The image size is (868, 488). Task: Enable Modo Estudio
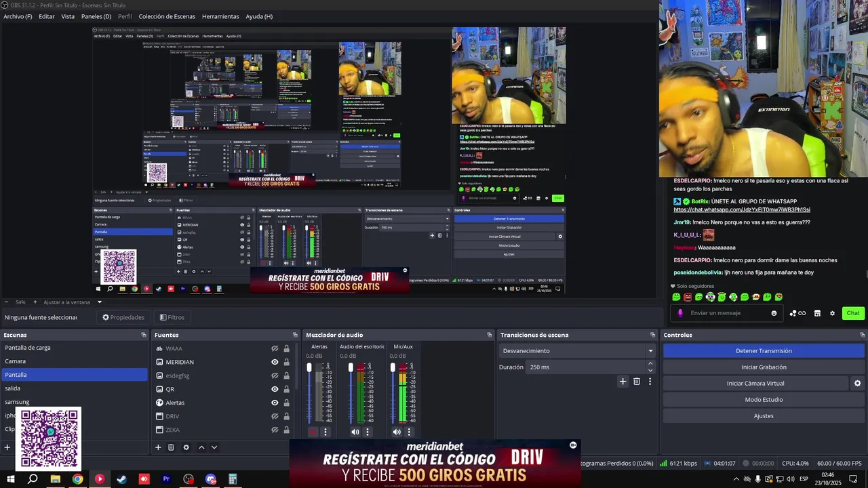pos(764,400)
